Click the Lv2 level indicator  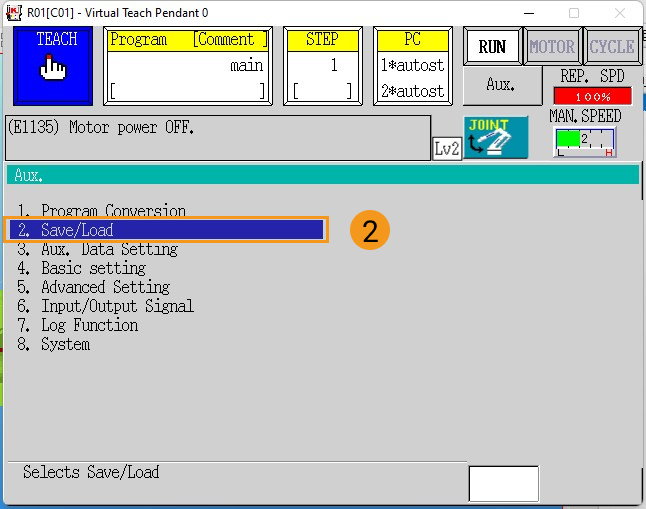[447, 148]
